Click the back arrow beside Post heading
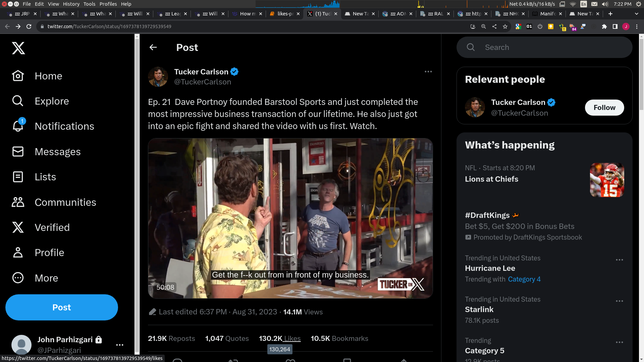Screen dimensions: 644x362 coord(153,47)
